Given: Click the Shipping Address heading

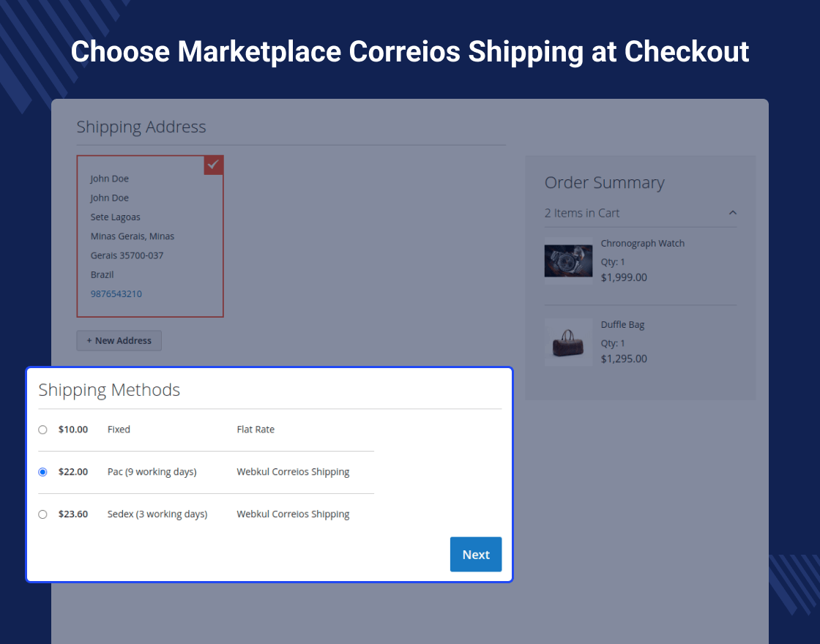Looking at the screenshot, I should 141,127.
